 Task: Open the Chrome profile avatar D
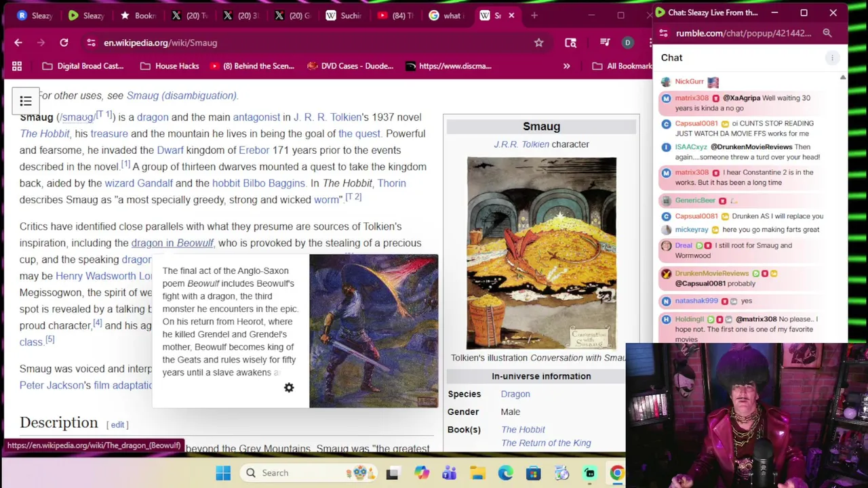(x=627, y=43)
